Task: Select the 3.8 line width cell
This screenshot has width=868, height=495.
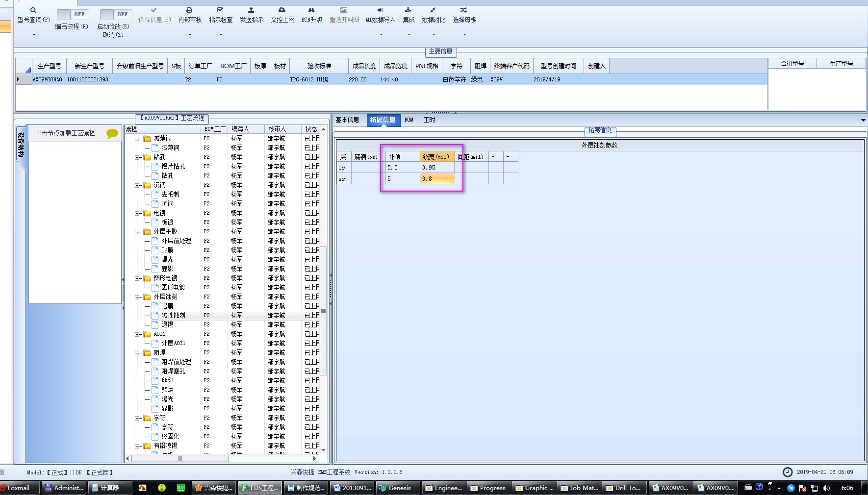Action: (x=436, y=179)
